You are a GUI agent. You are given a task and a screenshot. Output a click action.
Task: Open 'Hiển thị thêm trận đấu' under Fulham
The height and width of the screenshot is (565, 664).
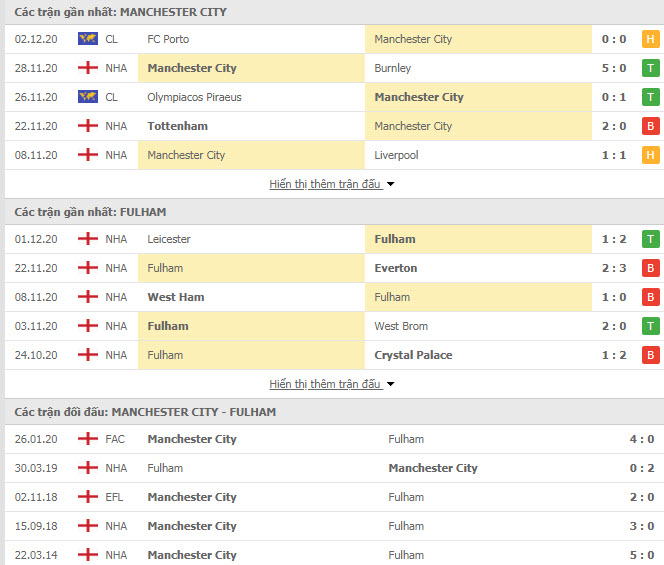click(325, 384)
